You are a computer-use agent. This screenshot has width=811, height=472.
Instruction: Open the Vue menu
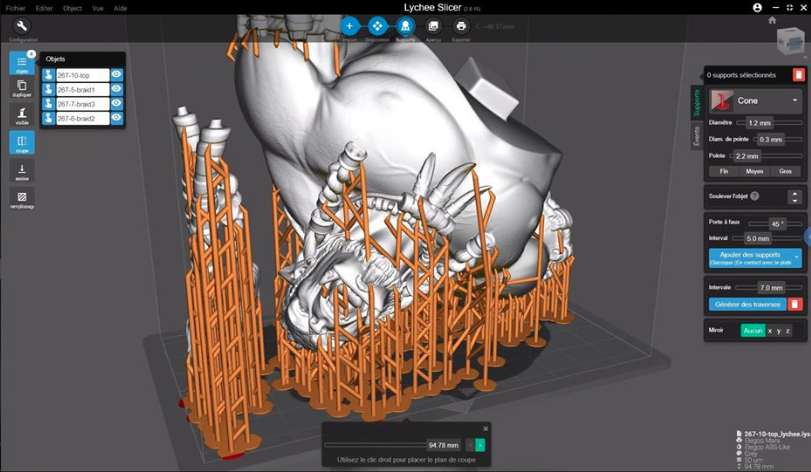[98, 8]
